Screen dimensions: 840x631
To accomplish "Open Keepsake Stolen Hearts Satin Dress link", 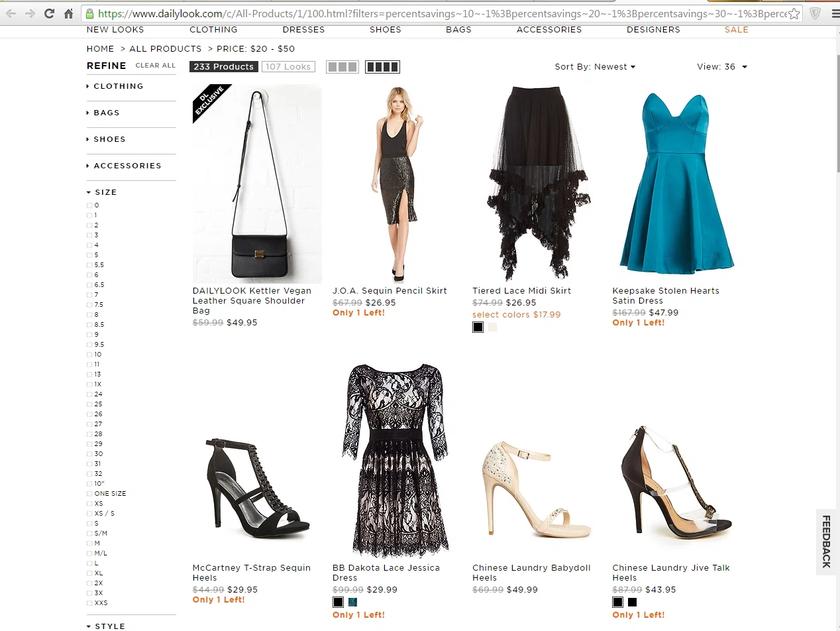I will (x=666, y=296).
